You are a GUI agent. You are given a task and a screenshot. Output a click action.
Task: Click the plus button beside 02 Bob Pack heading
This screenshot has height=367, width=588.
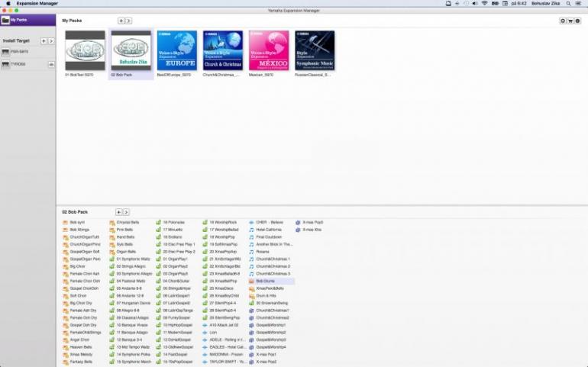(x=118, y=212)
